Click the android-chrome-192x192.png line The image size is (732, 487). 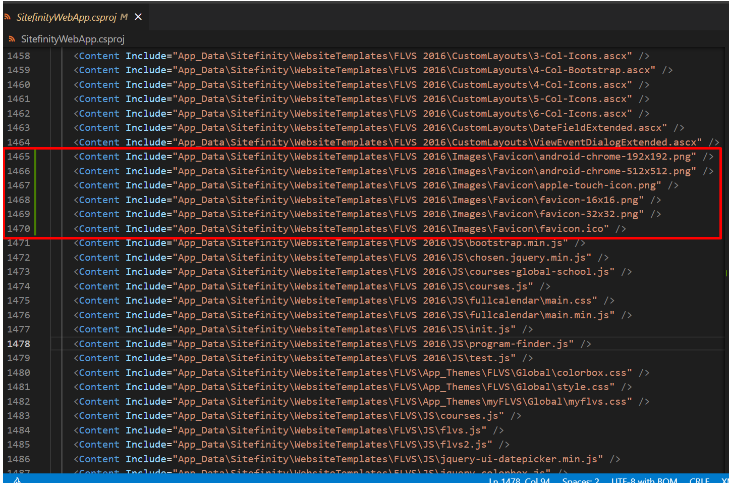point(394,157)
